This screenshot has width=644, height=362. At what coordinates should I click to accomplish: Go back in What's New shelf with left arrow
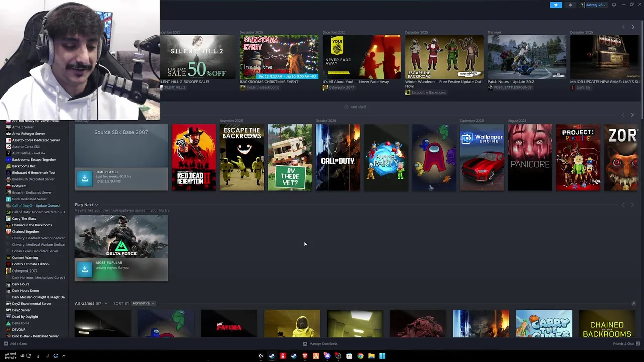[623, 27]
